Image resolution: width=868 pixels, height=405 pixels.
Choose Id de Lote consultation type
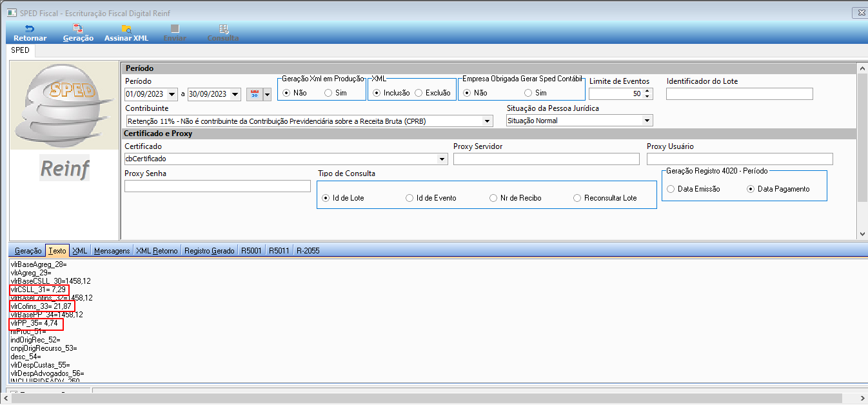point(326,198)
